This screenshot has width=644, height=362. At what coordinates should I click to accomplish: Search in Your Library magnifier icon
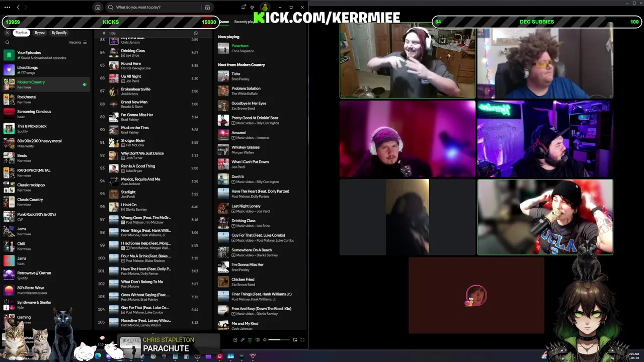7,42
